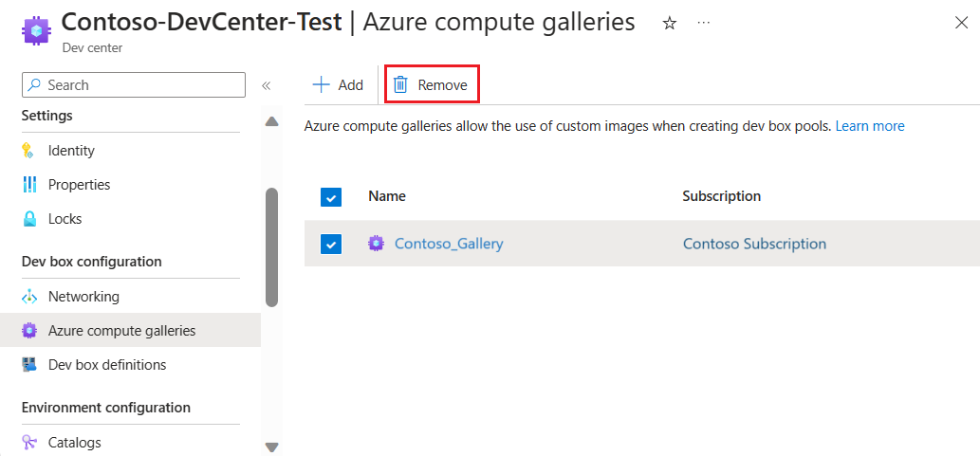Click the Catalogs icon in sidebar
Viewport: 980px width, 456px height.
tap(29, 443)
